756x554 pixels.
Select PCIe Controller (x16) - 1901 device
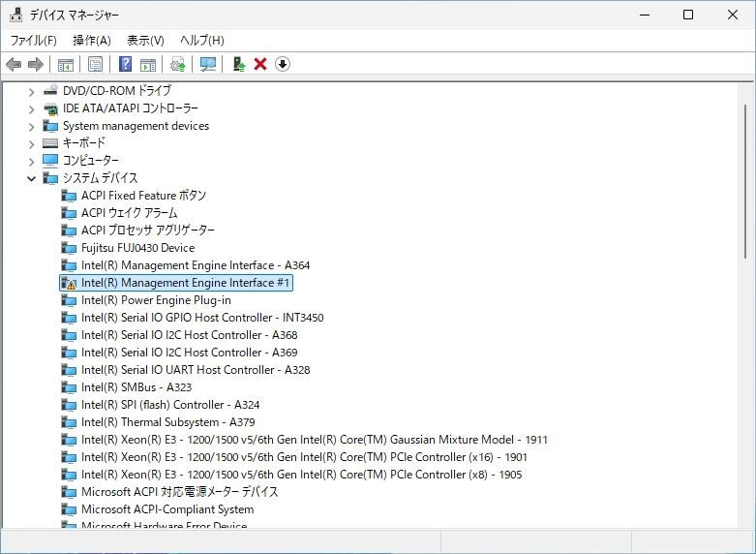[304, 457]
